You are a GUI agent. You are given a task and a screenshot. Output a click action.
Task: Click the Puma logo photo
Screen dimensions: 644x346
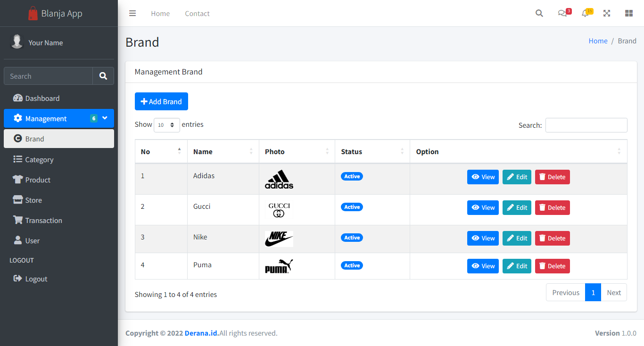pyautogui.click(x=279, y=266)
